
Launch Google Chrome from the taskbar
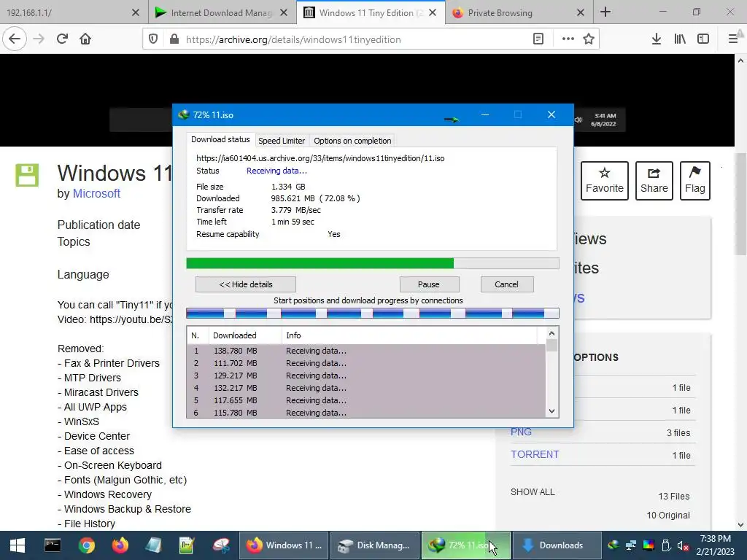point(87,545)
